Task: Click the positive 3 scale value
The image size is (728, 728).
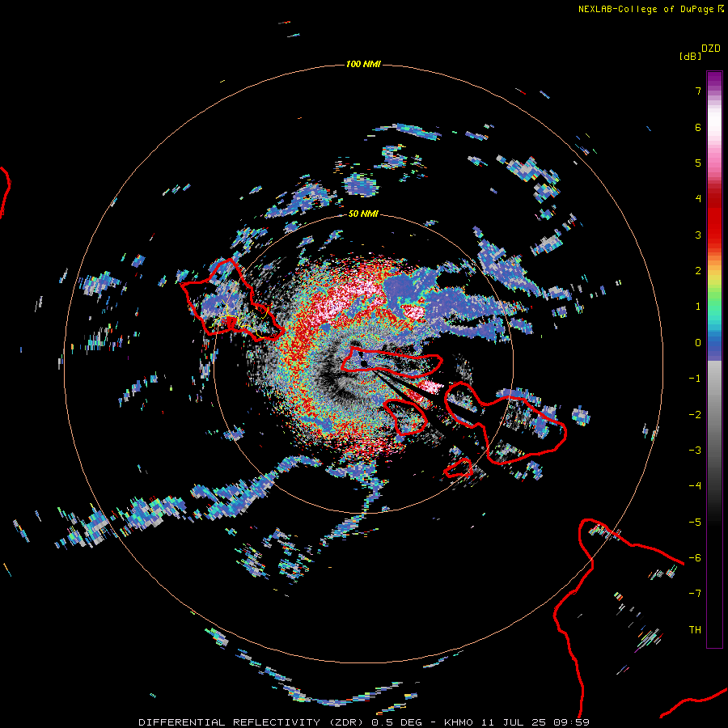Action: click(x=698, y=235)
